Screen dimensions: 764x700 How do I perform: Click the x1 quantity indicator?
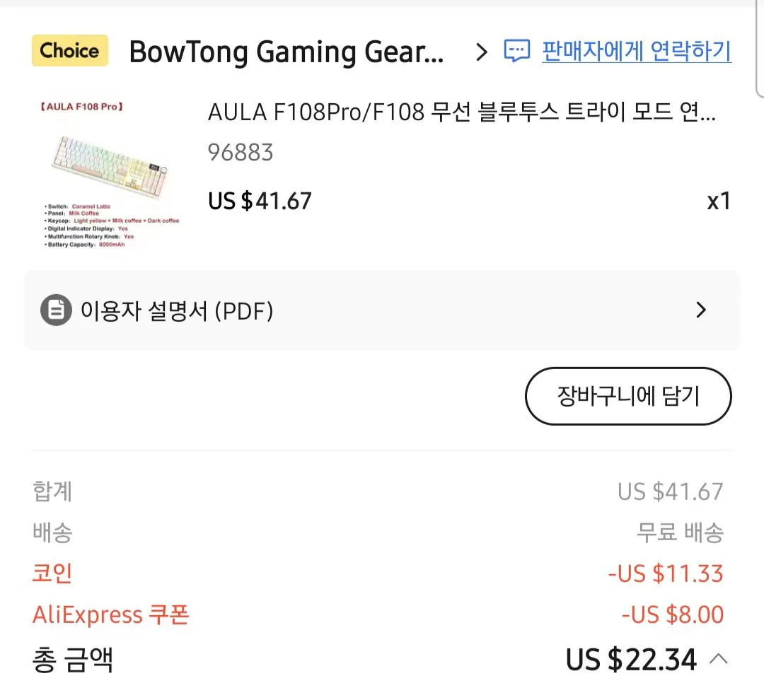tap(719, 202)
